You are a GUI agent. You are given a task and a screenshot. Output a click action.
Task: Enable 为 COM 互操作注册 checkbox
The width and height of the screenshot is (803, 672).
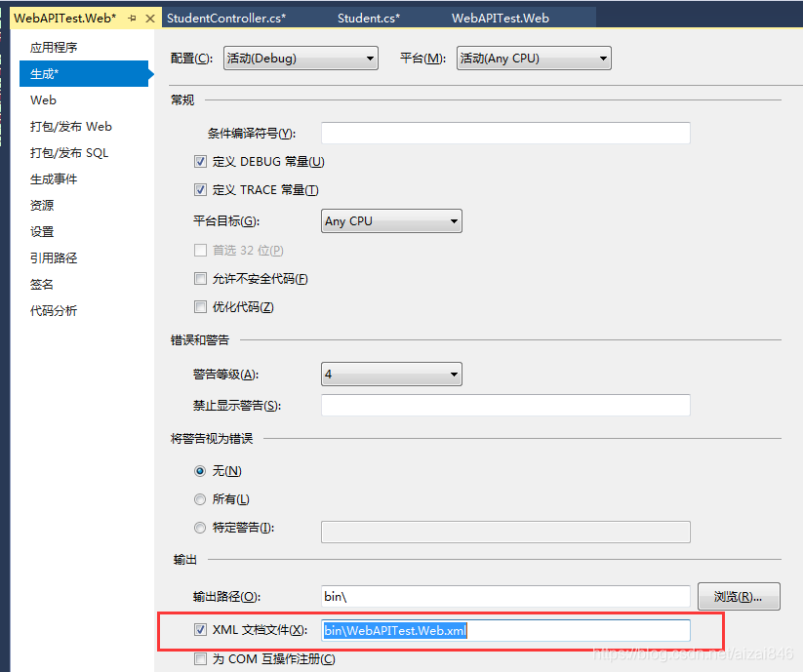point(200,658)
